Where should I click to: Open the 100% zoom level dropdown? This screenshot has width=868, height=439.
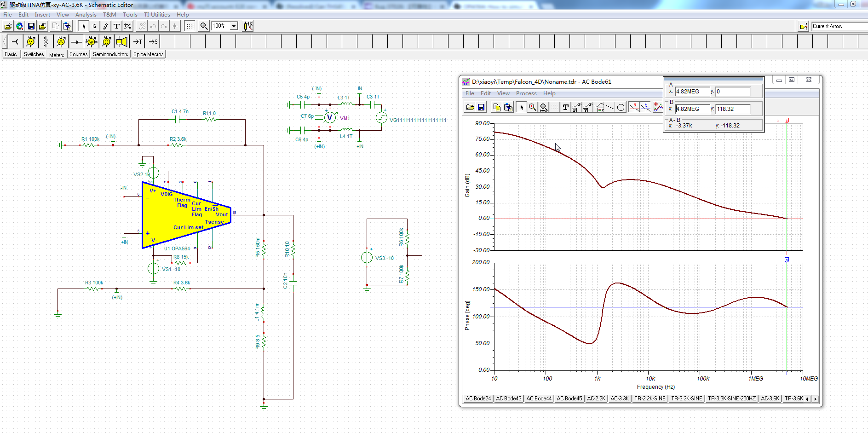234,26
